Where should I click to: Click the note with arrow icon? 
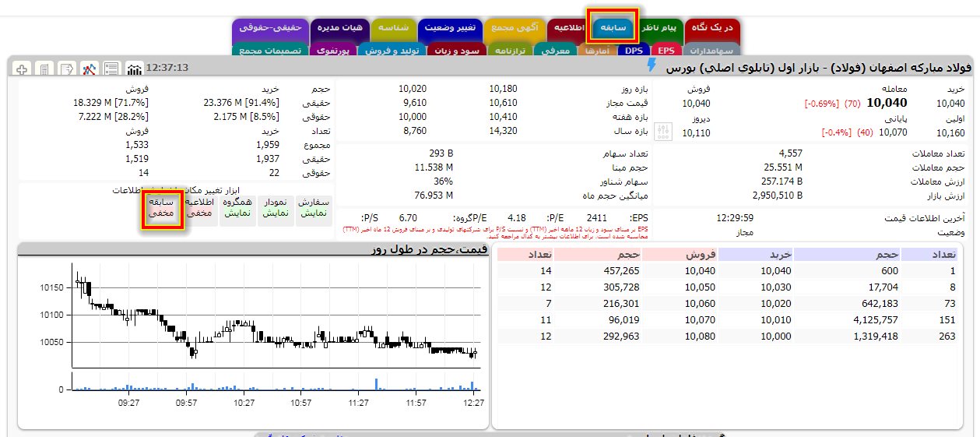pos(67,68)
